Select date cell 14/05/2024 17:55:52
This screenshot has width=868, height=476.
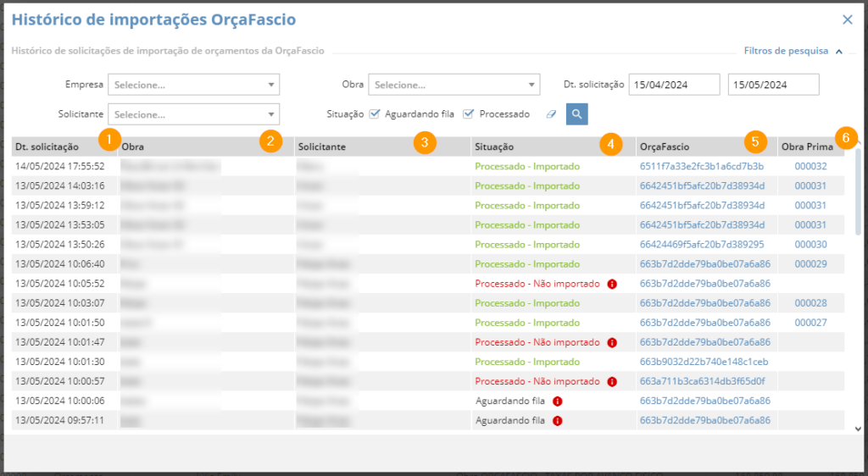60,166
